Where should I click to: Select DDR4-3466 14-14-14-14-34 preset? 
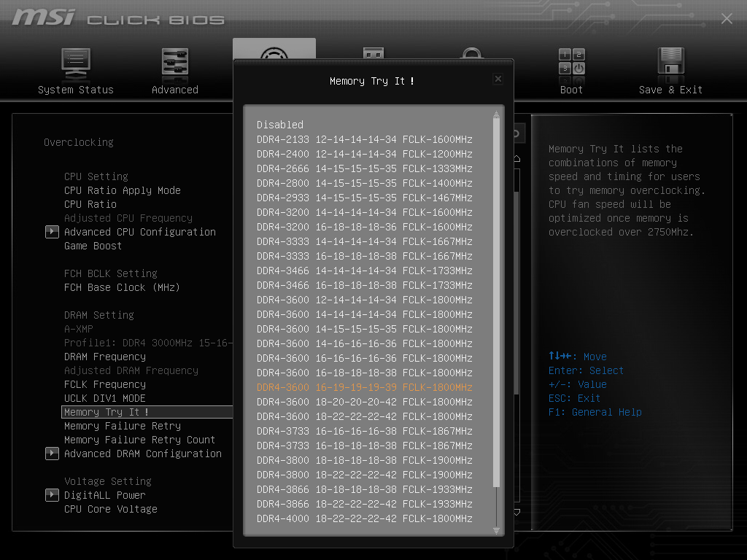point(365,271)
